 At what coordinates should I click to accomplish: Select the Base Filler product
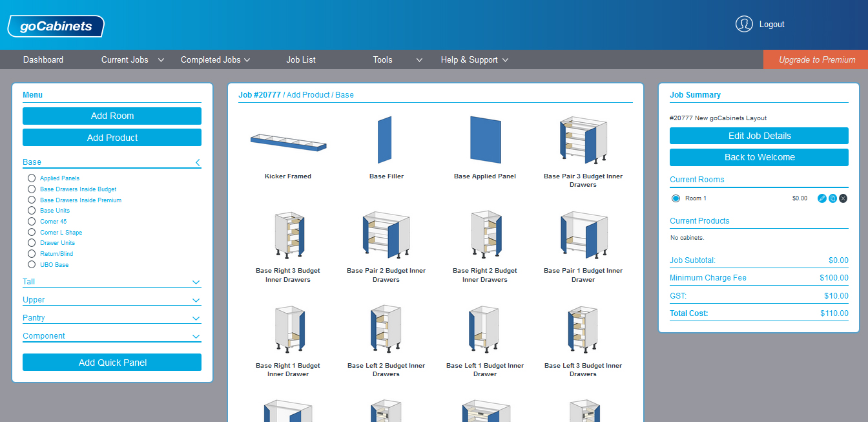click(386, 139)
